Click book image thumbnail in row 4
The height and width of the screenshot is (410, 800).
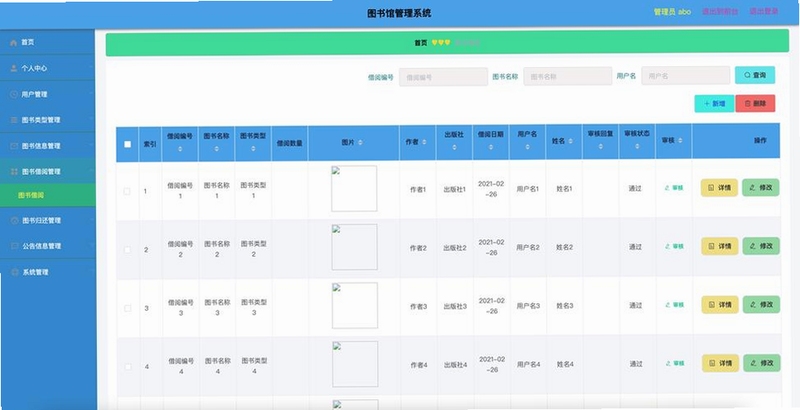pyautogui.click(x=355, y=364)
